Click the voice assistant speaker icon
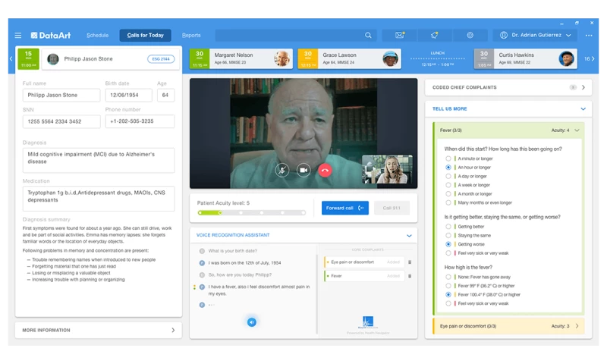The width and height of the screenshot is (607, 364). click(x=251, y=322)
